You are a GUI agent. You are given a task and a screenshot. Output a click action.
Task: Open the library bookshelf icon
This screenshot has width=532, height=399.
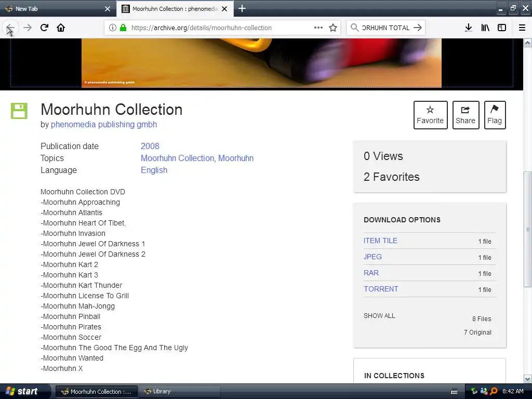485,28
